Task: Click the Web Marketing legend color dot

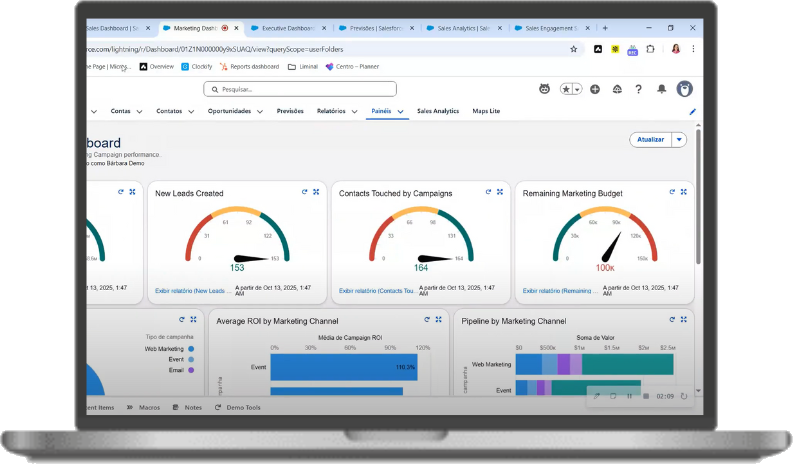Action: click(x=191, y=349)
